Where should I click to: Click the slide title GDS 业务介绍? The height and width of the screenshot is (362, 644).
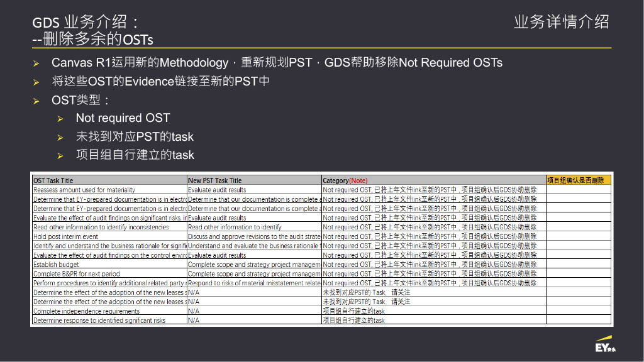click(86, 23)
